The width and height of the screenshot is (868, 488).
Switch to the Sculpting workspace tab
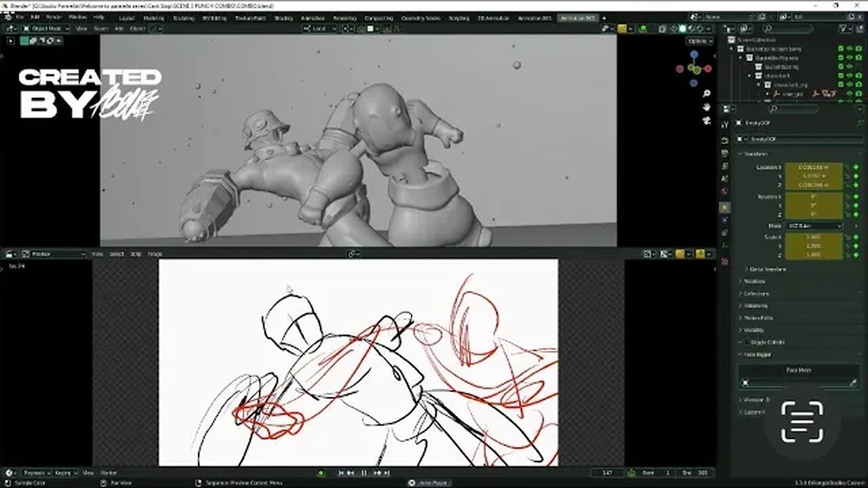(x=184, y=18)
